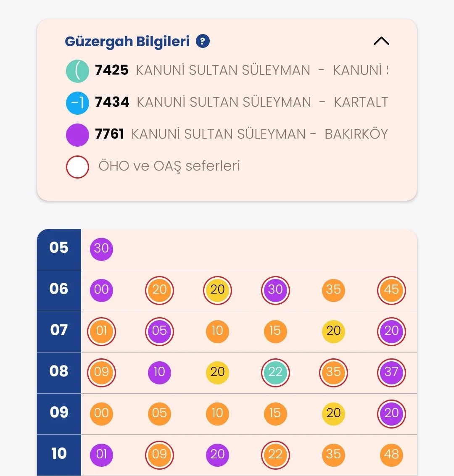Pick the teal 08:22 departure
Image resolution: width=454 pixels, height=476 pixels.
275,372
